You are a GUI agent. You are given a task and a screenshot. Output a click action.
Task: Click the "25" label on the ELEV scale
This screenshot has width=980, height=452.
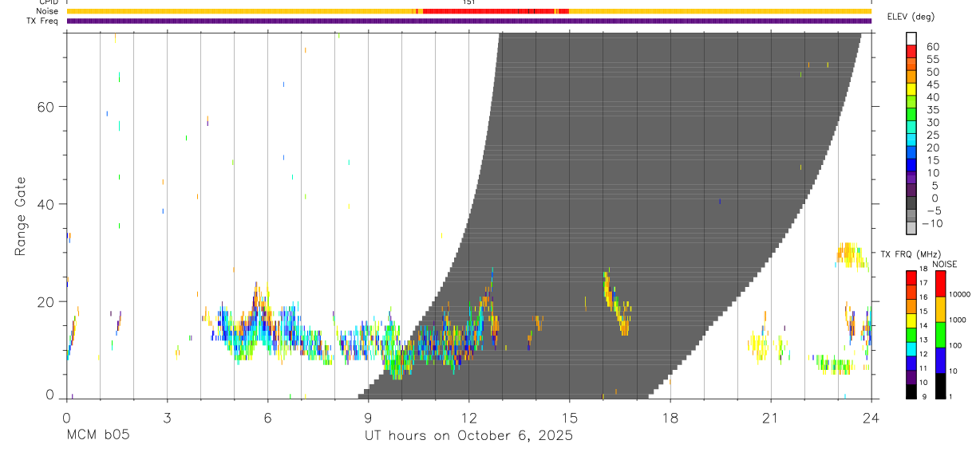point(931,135)
